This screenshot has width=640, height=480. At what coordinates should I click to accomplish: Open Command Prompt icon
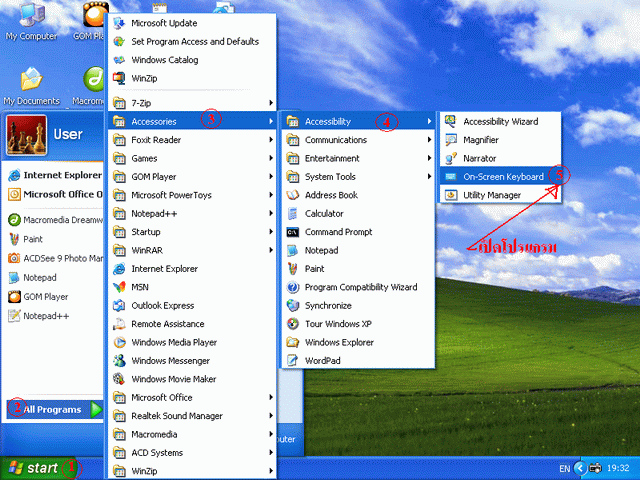tap(292, 232)
